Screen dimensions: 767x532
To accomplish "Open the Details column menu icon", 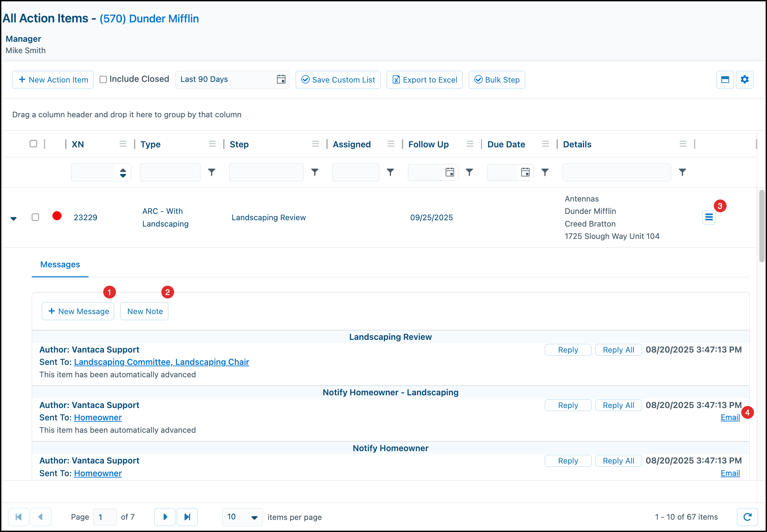I will point(683,144).
